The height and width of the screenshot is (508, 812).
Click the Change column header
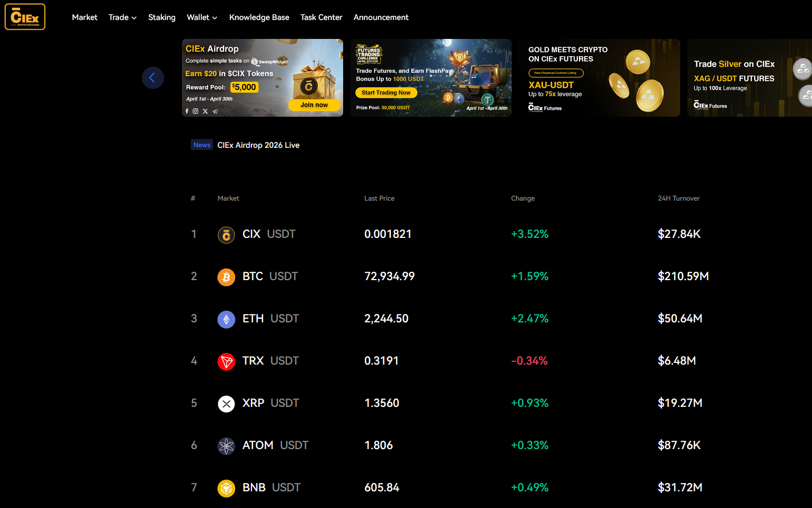coord(523,198)
